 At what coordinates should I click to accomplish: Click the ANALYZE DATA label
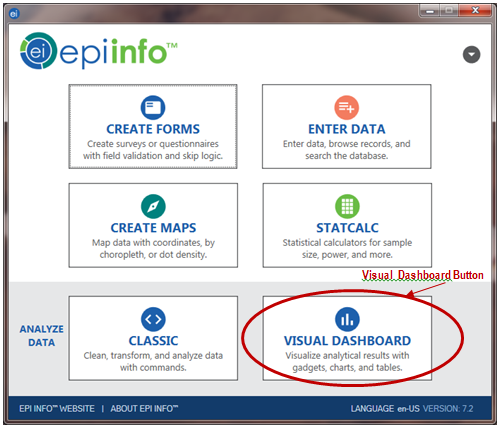pyautogui.click(x=41, y=336)
